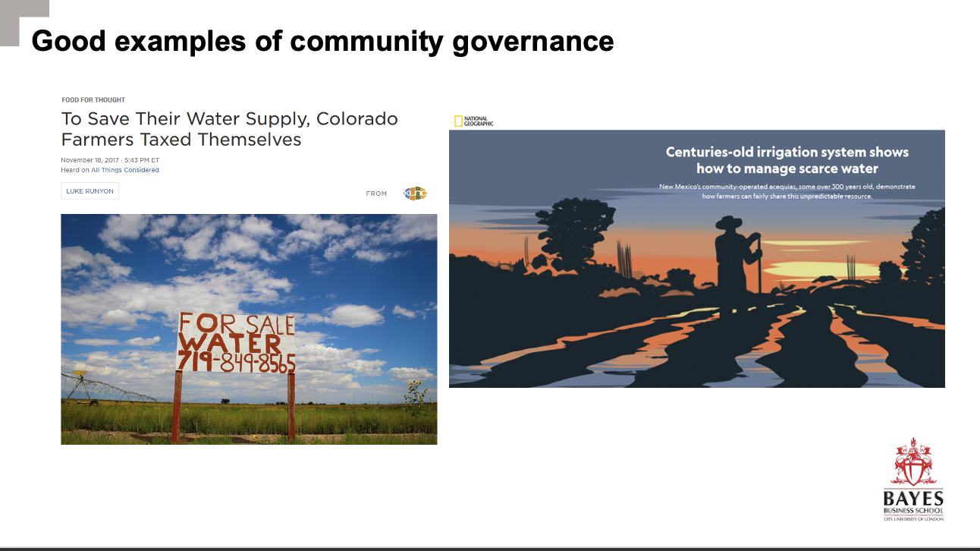Click the KUNC station logo icon

415,194
